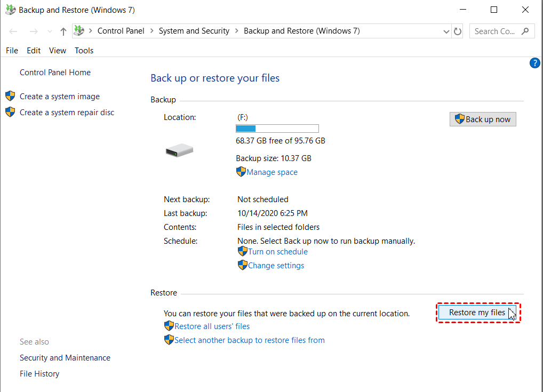
Task: Click into the Search Control Panel field
Action: click(x=494, y=31)
